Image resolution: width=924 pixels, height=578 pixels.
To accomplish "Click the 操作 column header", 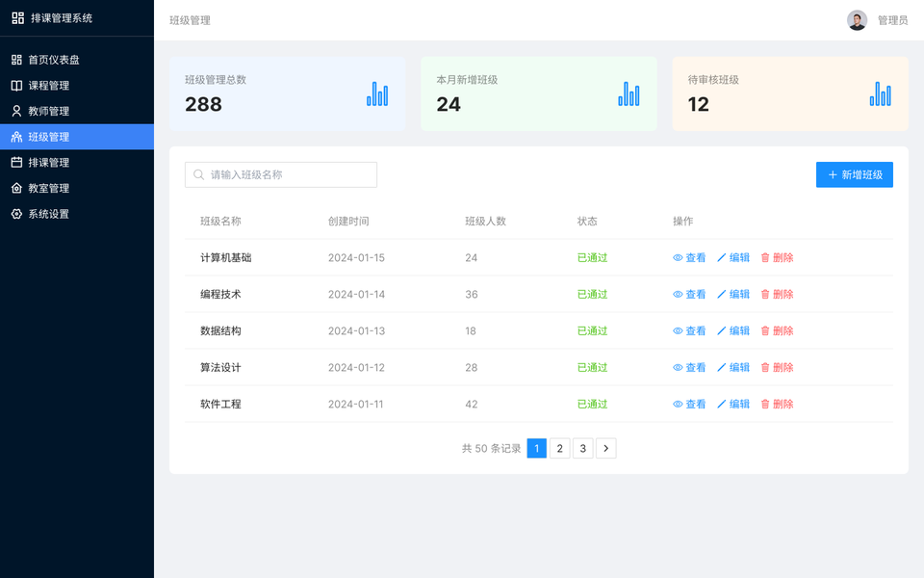I will click(683, 222).
